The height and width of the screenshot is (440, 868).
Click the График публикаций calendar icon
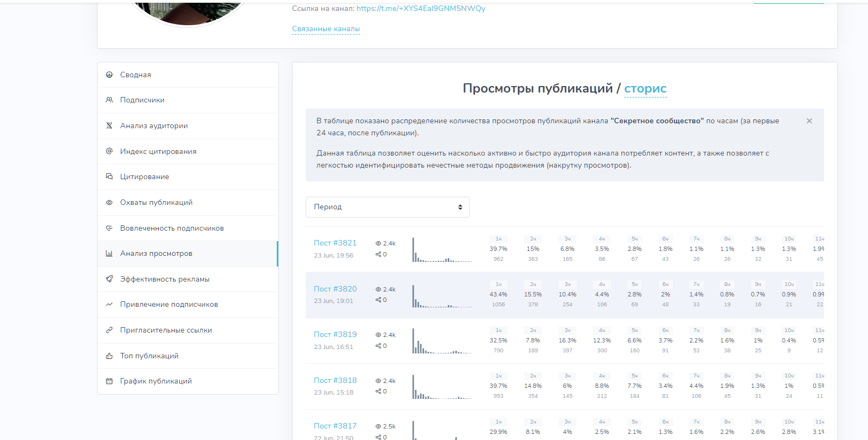[109, 381]
